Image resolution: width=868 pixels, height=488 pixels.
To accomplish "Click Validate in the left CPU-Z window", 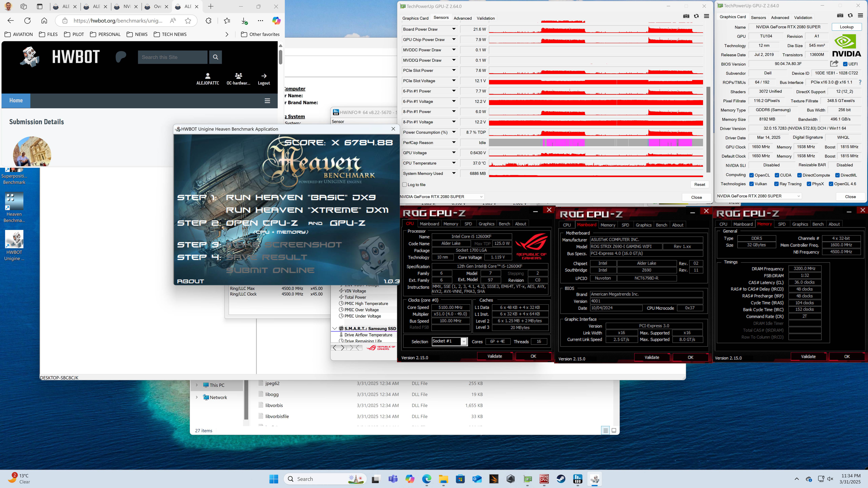I will 495,356.
